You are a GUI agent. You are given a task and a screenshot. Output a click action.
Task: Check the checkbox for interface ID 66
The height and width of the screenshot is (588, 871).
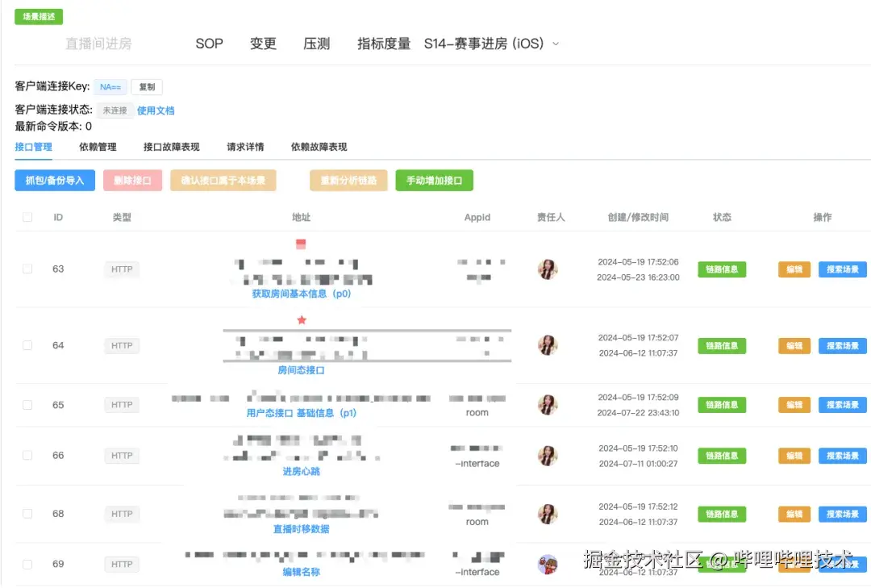coord(27,455)
